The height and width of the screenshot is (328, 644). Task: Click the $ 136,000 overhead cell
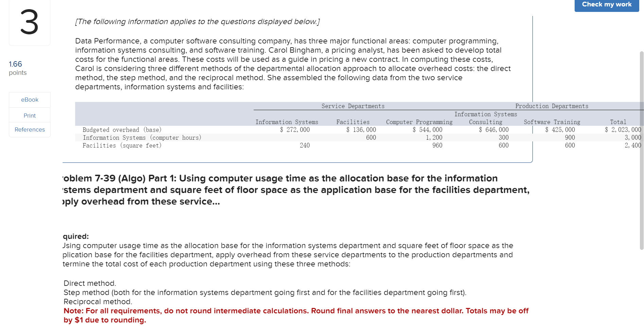click(x=361, y=130)
